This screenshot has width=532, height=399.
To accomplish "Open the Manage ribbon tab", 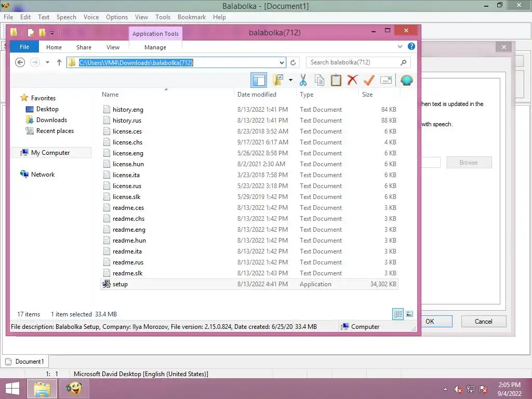I will pyautogui.click(x=155, y=47).
